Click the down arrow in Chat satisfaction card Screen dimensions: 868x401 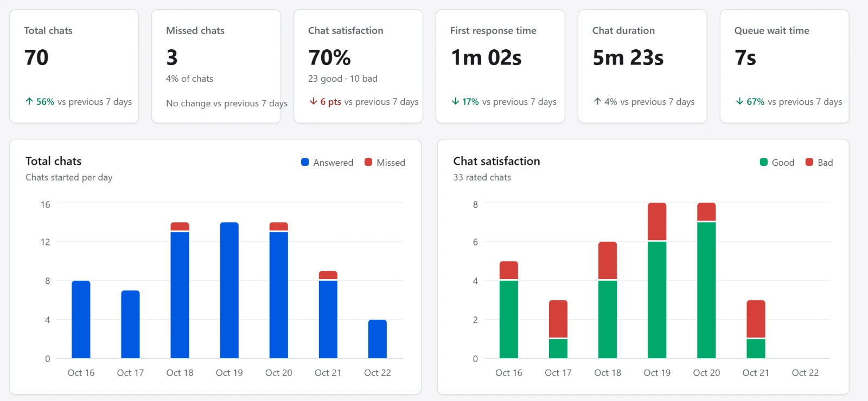[314, 101]
